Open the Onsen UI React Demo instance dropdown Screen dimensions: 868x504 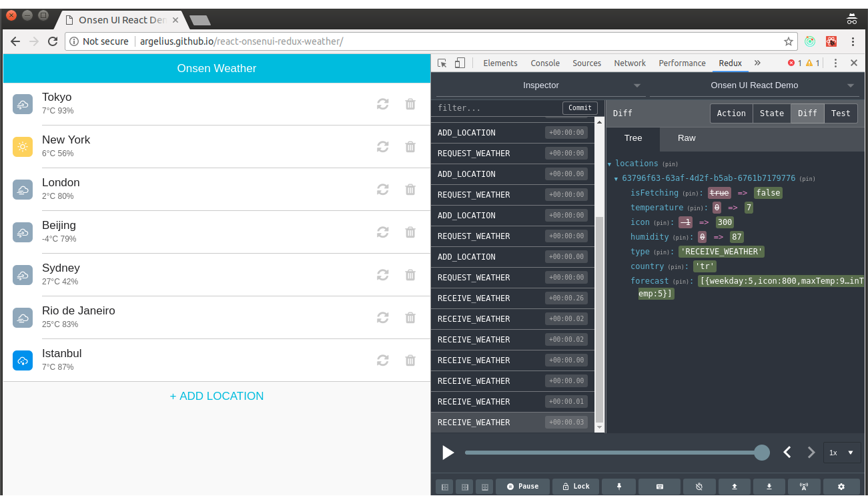tap(755, 85)
